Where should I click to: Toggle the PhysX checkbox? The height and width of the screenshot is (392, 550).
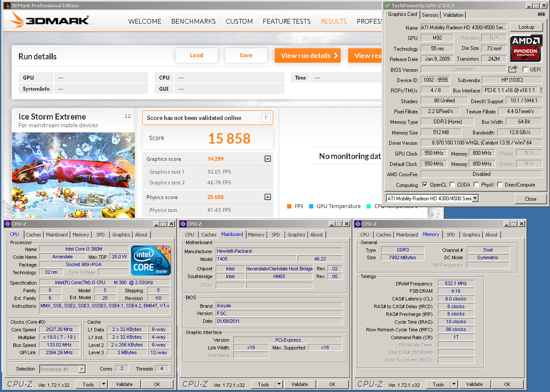476,185
